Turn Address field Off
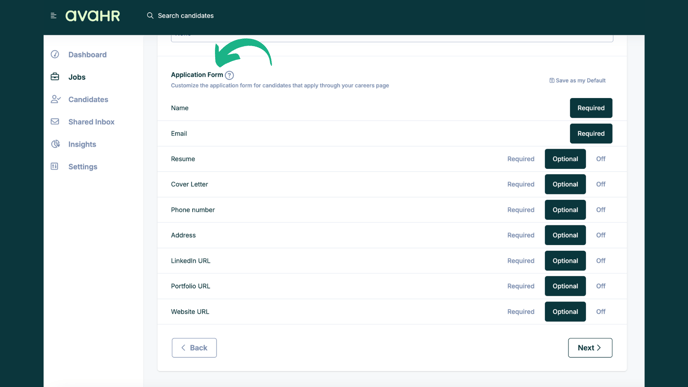 601,235
